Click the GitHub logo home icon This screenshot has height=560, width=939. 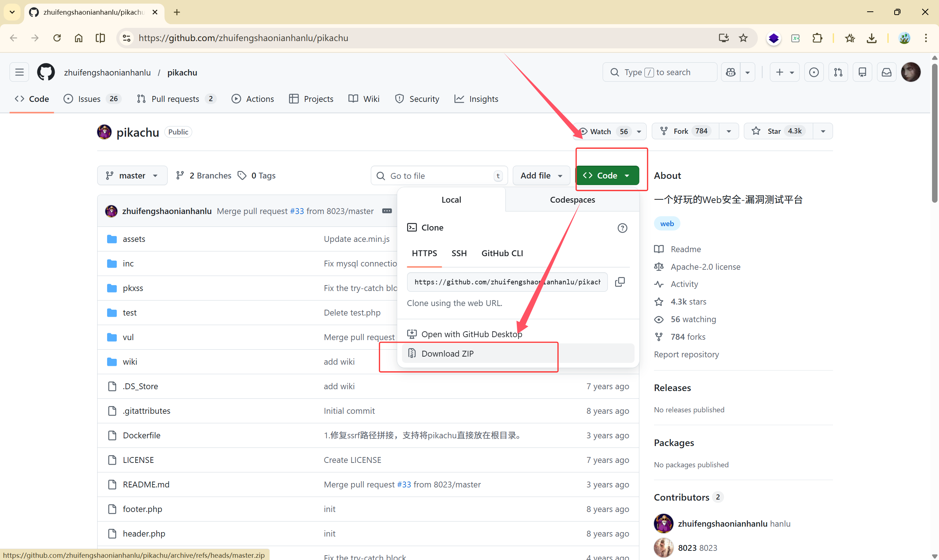(46, 72)
